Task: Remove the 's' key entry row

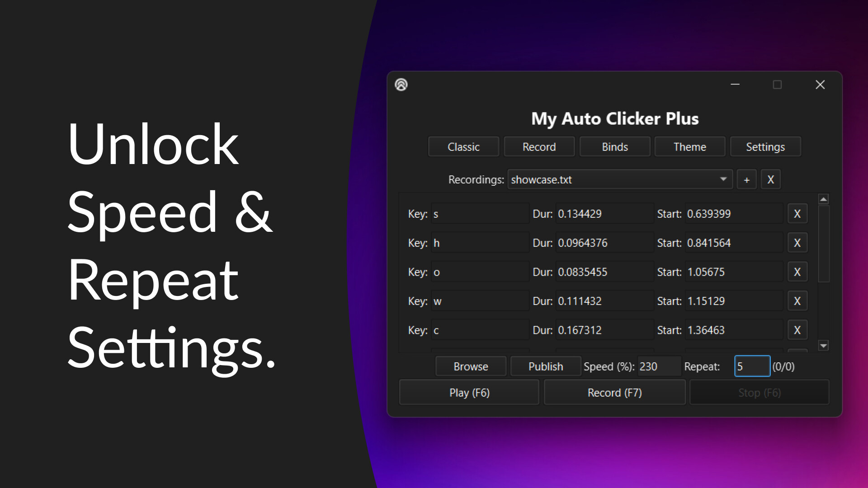Action: pyautogui.click(x=797, y=214)
